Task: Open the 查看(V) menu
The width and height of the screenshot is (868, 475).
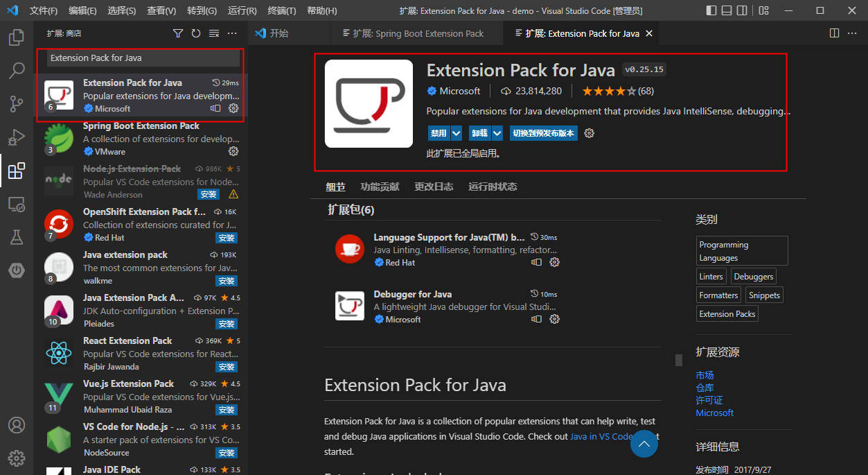Action: [161, 10]
